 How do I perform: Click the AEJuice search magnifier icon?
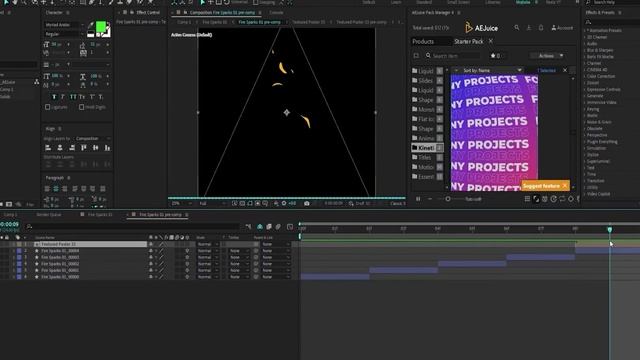pyautogui.click(x=517, y=28)
